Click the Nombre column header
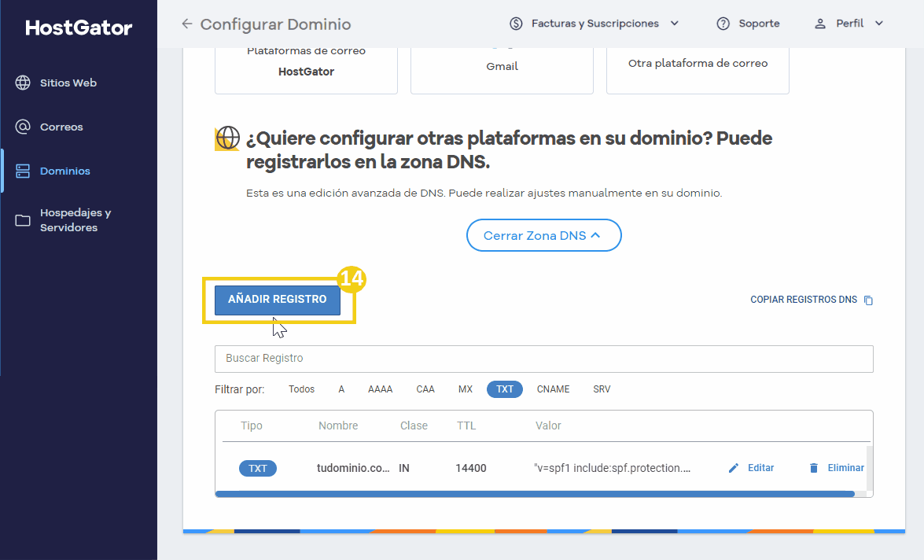 point(338,426)
